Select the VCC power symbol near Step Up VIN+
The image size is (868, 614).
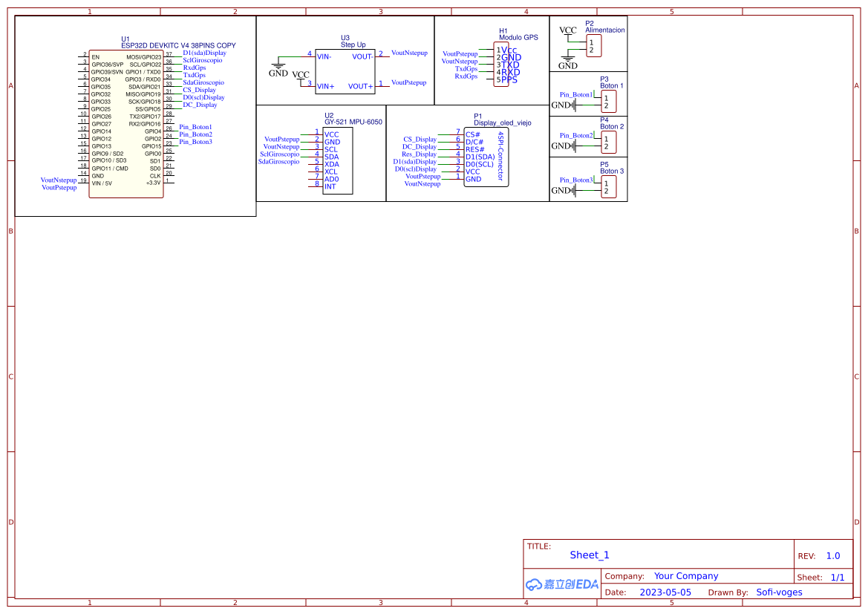301,76
